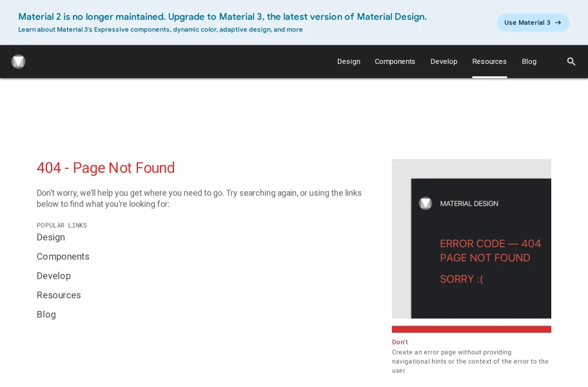Click the arrow in Use Material 3

coord(558,23)
